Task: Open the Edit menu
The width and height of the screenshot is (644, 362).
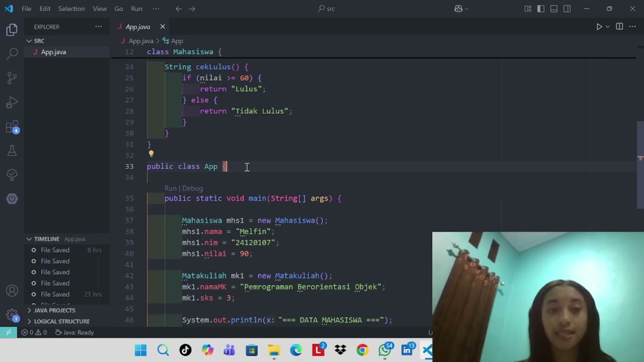Action: [x=45, y=9]
